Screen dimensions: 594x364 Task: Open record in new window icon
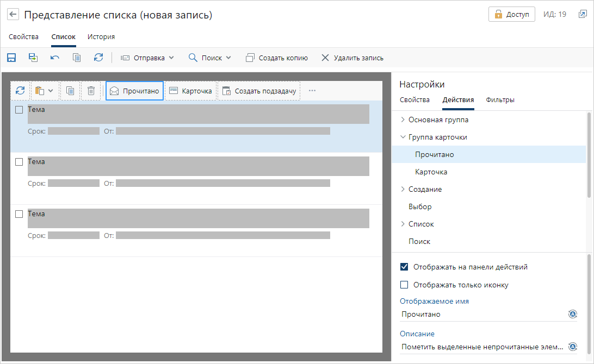tap(582, 14)
